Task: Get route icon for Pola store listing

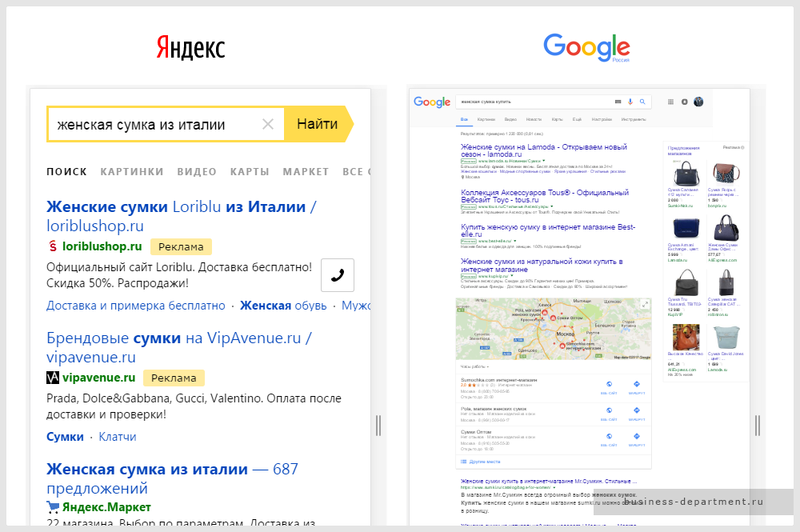Action: [x=637, y=410]
